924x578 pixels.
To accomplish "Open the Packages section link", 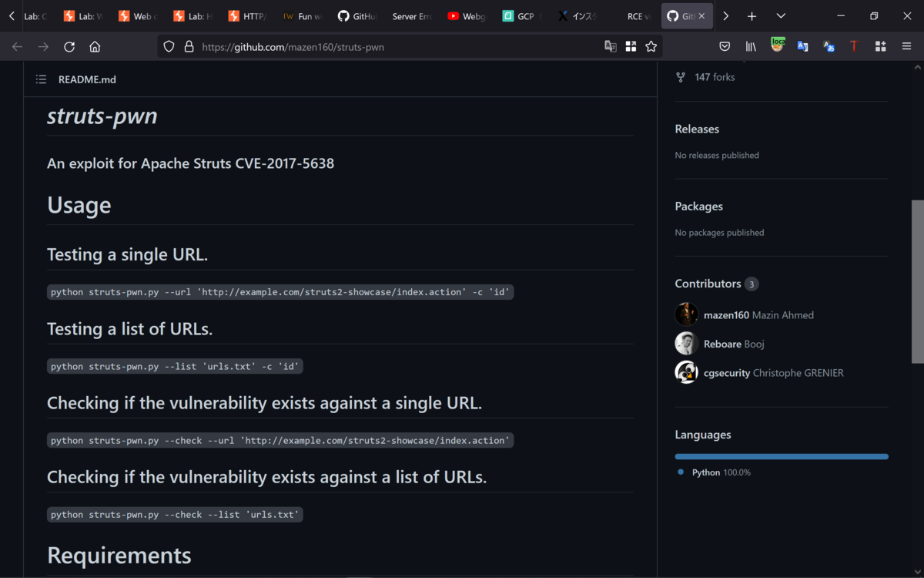I will (x=698, y=207).
